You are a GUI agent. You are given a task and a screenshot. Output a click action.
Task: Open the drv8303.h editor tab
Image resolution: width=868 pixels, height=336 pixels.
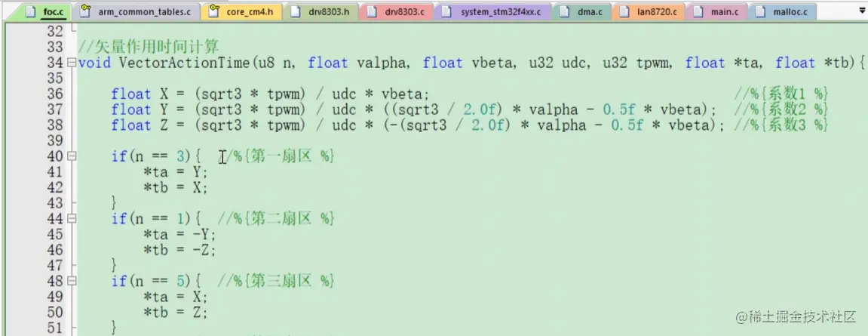coord(321,11)
